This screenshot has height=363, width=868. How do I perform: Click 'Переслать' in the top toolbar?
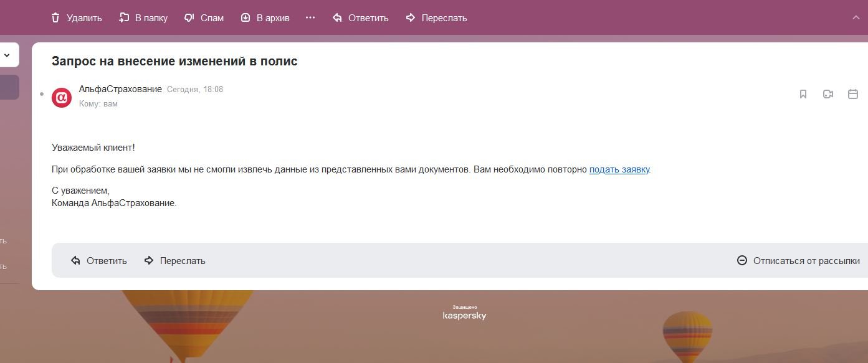point(436,18)
